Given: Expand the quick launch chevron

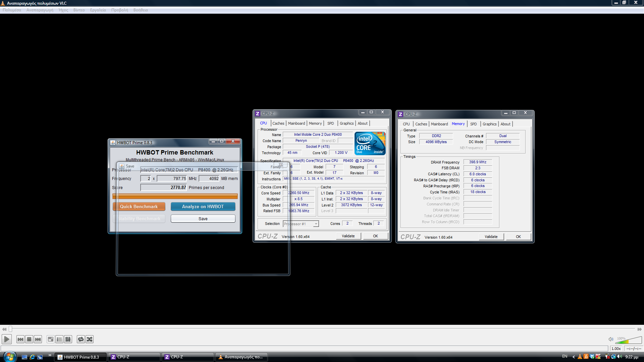Looking at the screenshot, I should [x=50, y=355].
